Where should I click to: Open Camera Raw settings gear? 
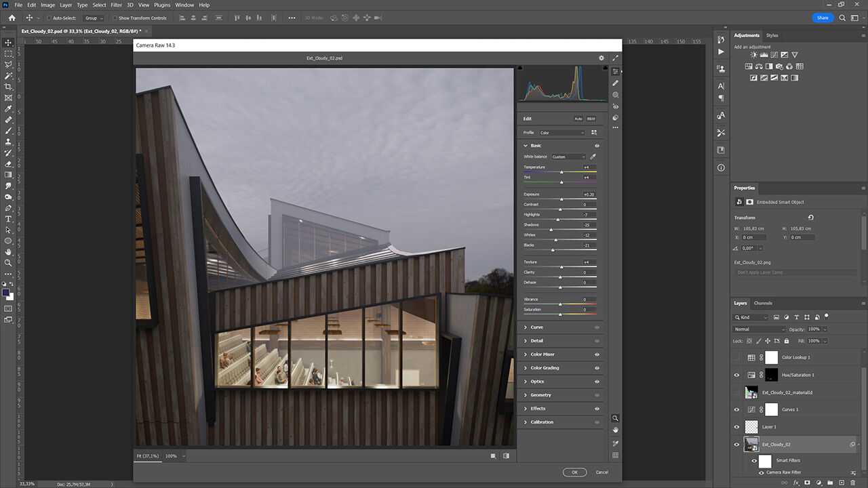pos(601,58)
